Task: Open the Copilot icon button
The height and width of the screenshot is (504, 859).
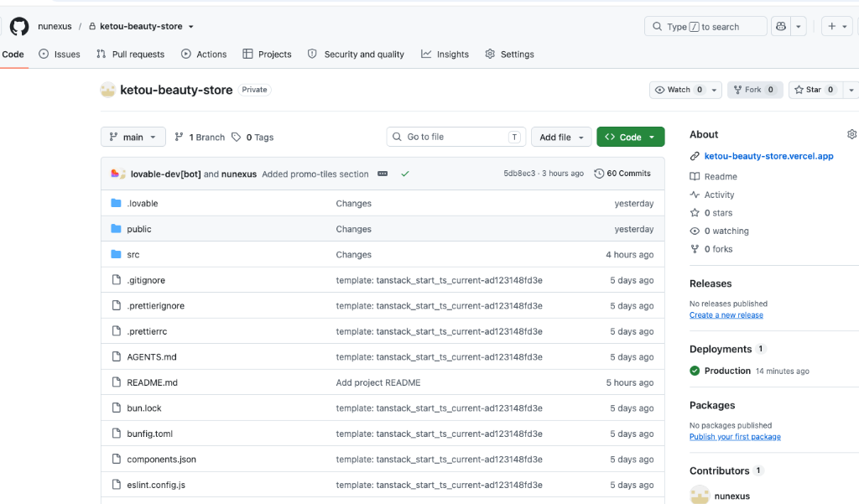Action: pos(781,26)
